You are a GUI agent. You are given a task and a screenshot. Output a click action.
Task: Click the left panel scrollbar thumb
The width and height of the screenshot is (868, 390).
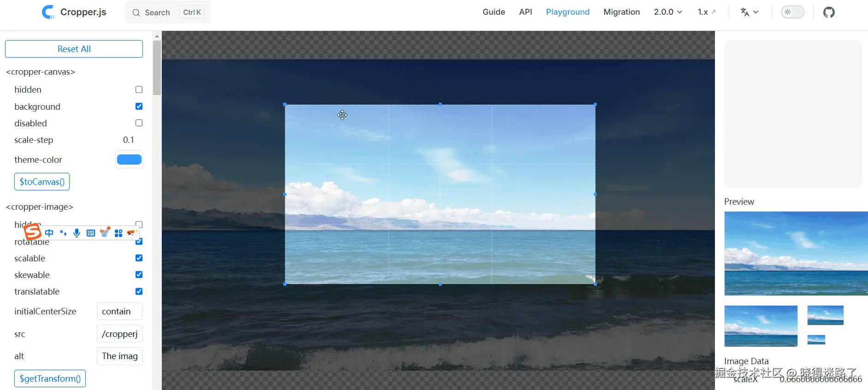pyautogui.click(x=157, y=68)
